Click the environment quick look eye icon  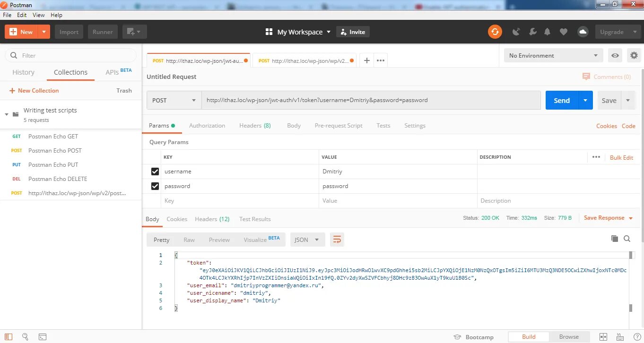(615, 55)
